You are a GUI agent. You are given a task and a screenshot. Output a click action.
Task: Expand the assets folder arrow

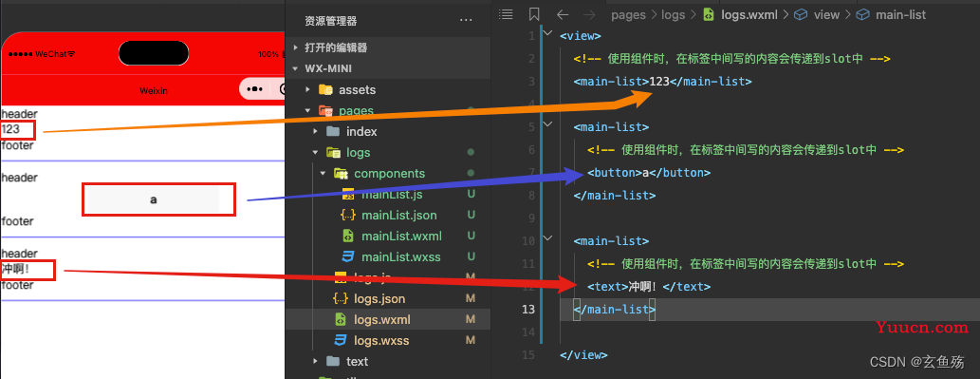307,89
